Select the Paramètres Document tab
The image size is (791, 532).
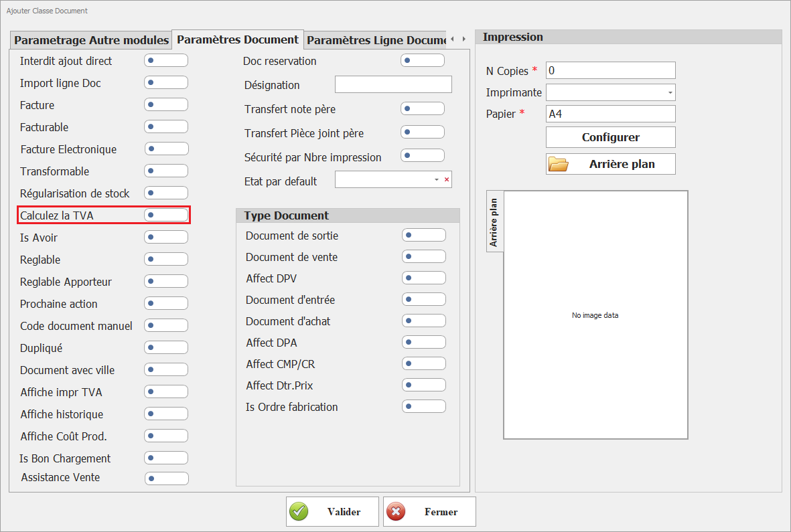[x=238, y=39]
